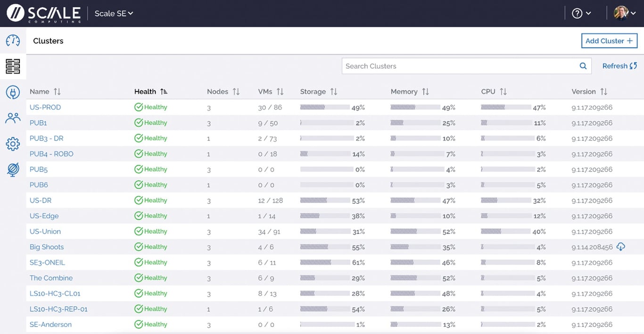Open the LS10-HC3-CL01 cluster
644x334 pixels.
point(55,293)
